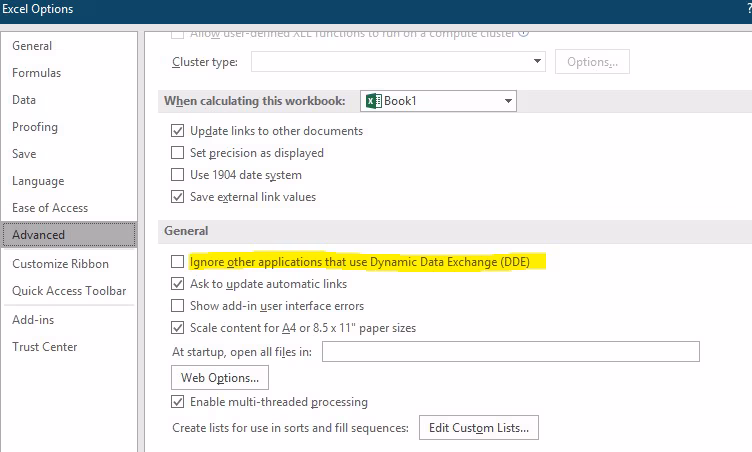Open the Quick Access Toolbar category
752x452 pixels.
tap(69, 291)
